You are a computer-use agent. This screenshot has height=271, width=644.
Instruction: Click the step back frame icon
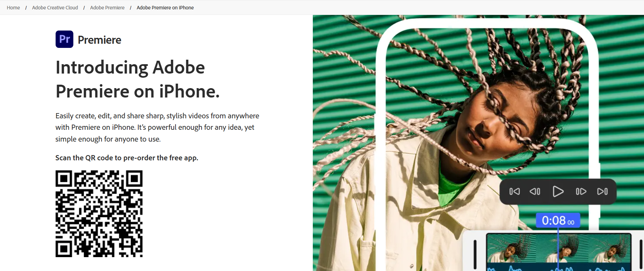(x=535, y=192)
